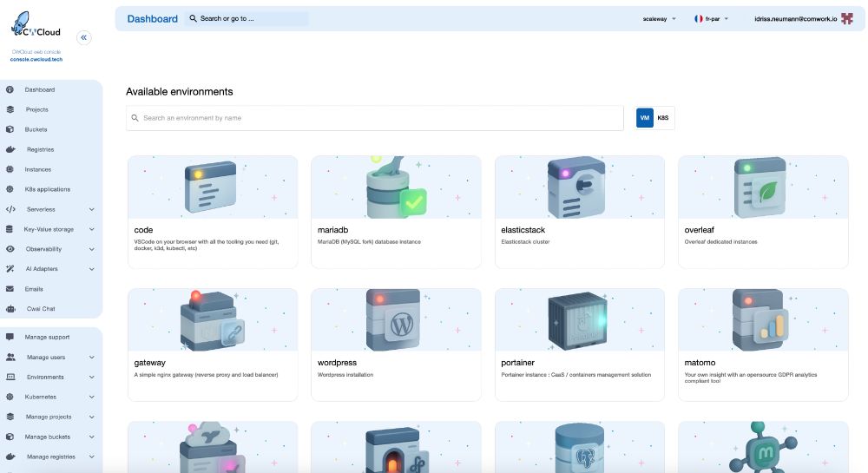The image size is (868, 473).
Task: Open the console.cwcloud.tech link
Action: (x=36, y=59)
